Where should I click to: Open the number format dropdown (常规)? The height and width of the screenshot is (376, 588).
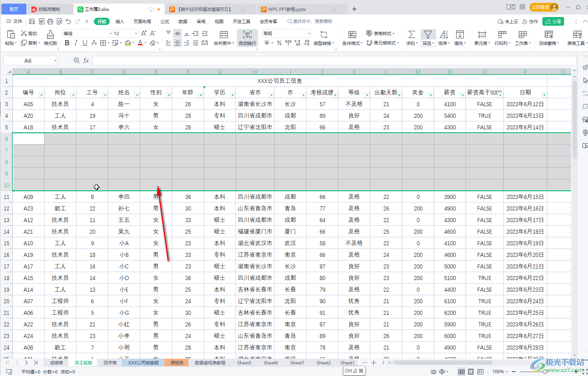point(309,33)
